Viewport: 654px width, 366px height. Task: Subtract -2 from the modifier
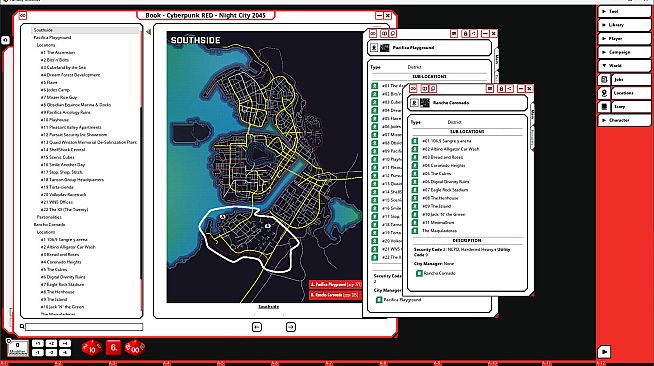click(51, 353)
